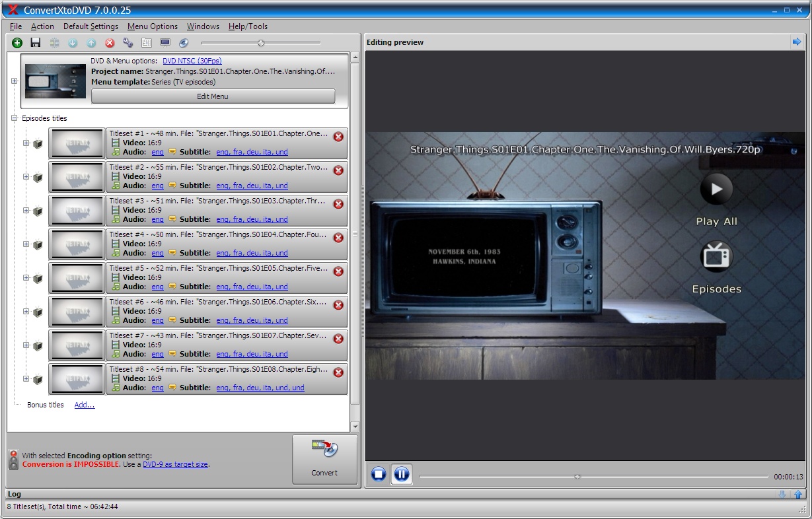Viewport: 812px width, 519px height.
Task: Click the blue arrow in Editing preview header
Action: [796, 42]
